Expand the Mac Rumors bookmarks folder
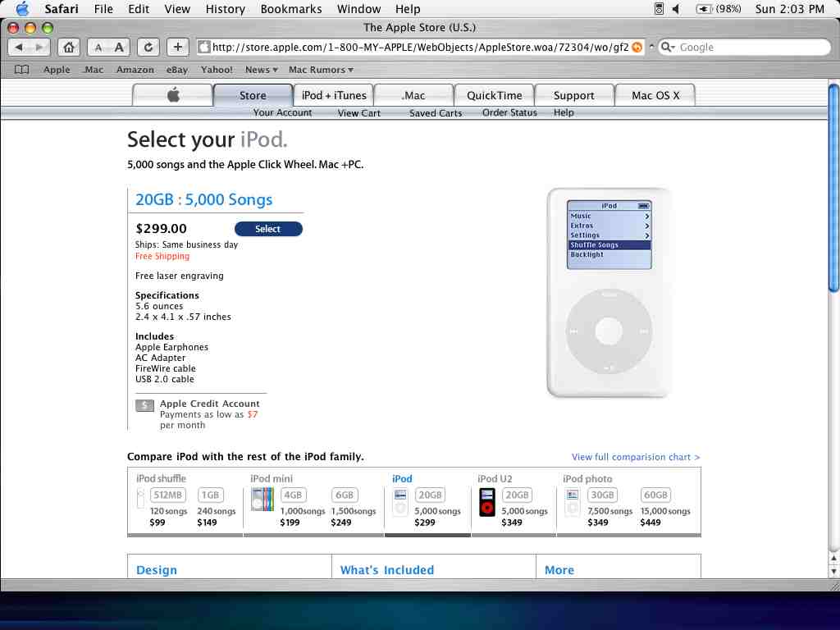 point(321,70)
